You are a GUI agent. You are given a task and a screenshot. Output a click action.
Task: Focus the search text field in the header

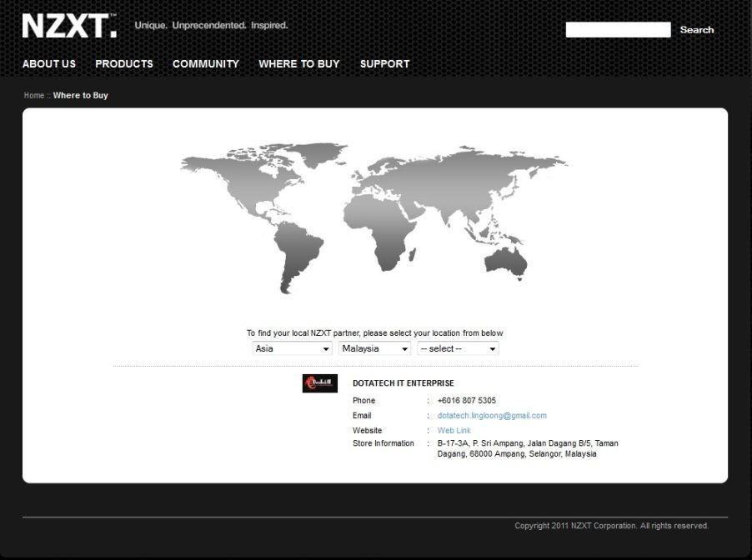[618, 30]
